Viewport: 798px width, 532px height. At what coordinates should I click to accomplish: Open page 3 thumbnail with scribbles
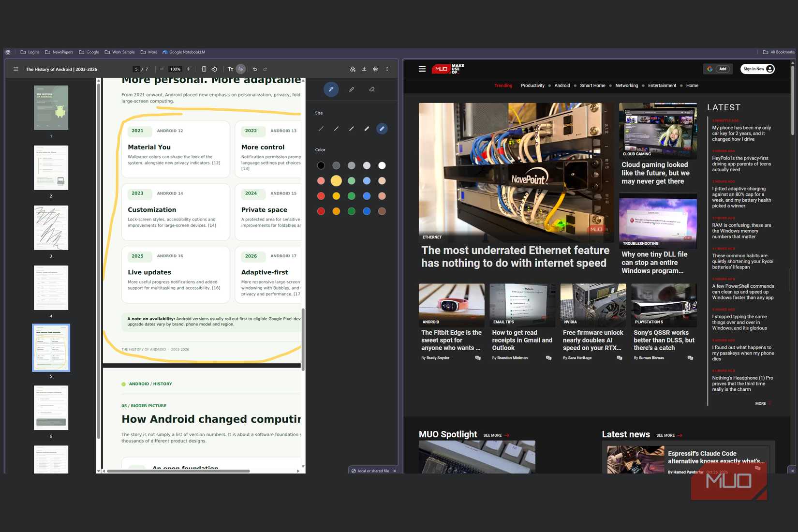(x=51, y=228)
